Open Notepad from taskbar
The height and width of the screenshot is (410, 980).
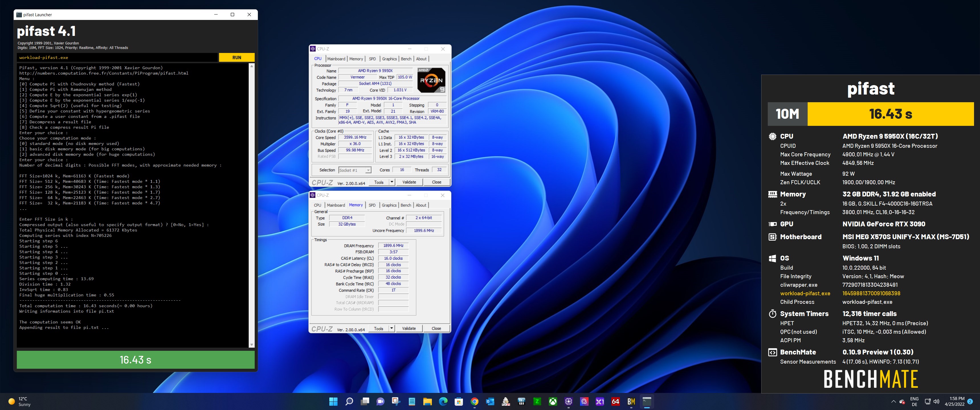coord(412,401)
